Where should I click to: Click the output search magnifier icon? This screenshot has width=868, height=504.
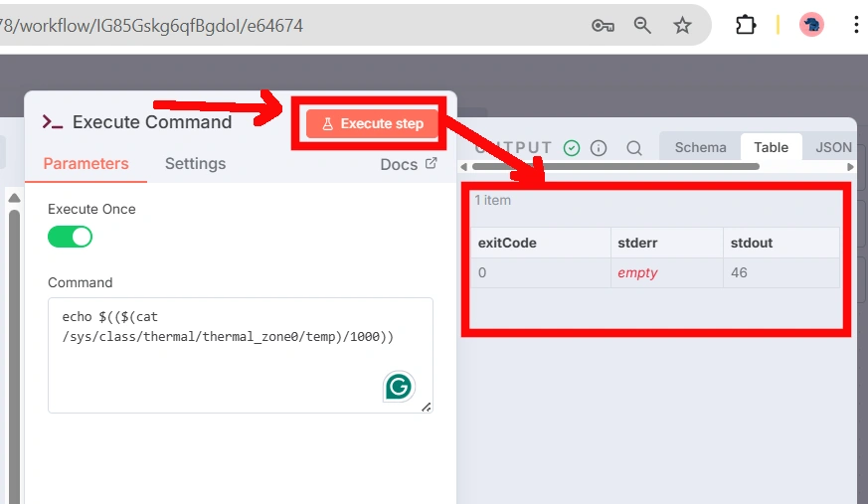tap(633, 148)
